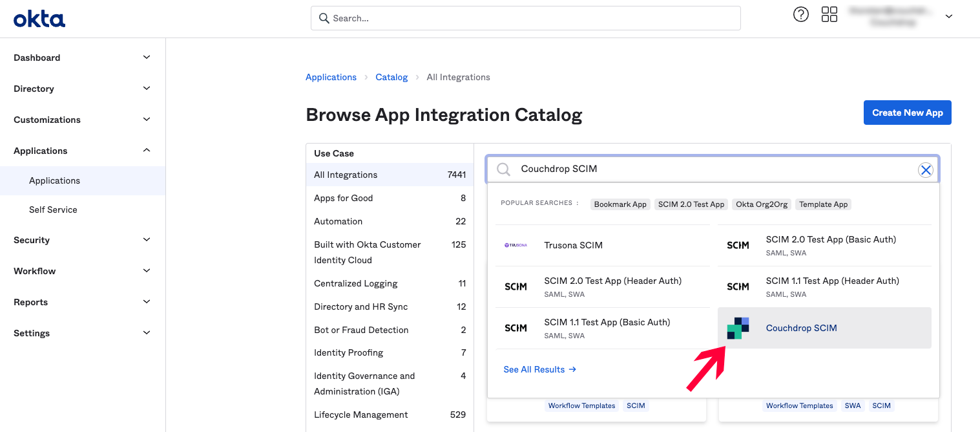
Task: Click Template App popular search chip
Action: 823,204
